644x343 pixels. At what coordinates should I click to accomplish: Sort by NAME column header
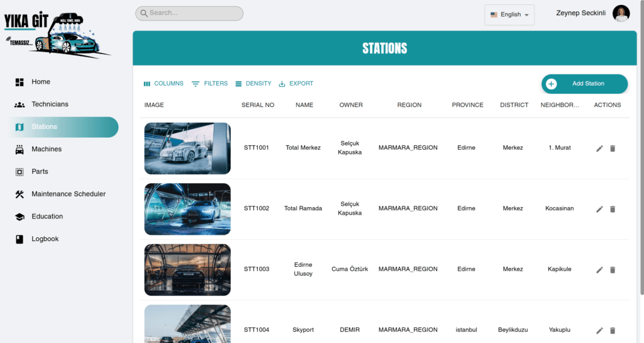304,105
